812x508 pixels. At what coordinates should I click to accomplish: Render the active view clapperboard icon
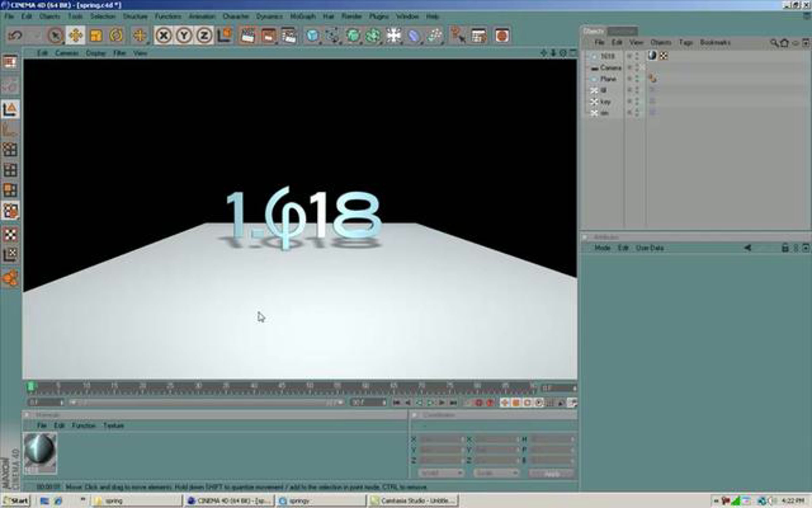coord(248,35)
